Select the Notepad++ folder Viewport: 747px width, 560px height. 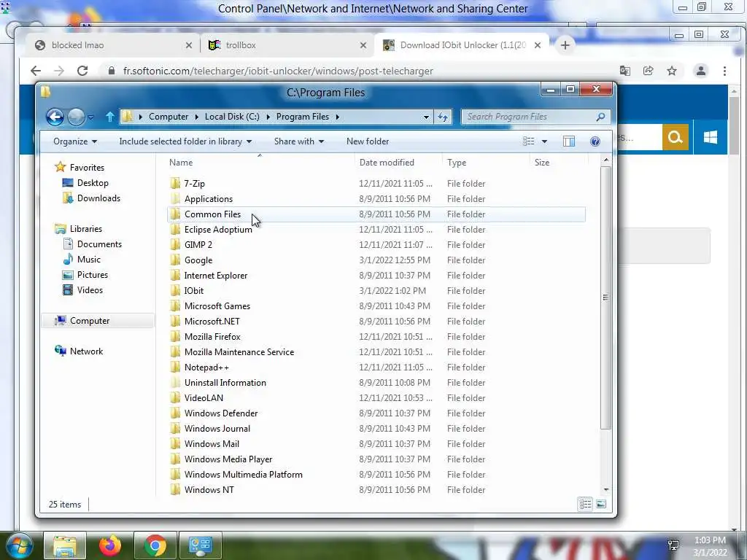click(206, 367)
